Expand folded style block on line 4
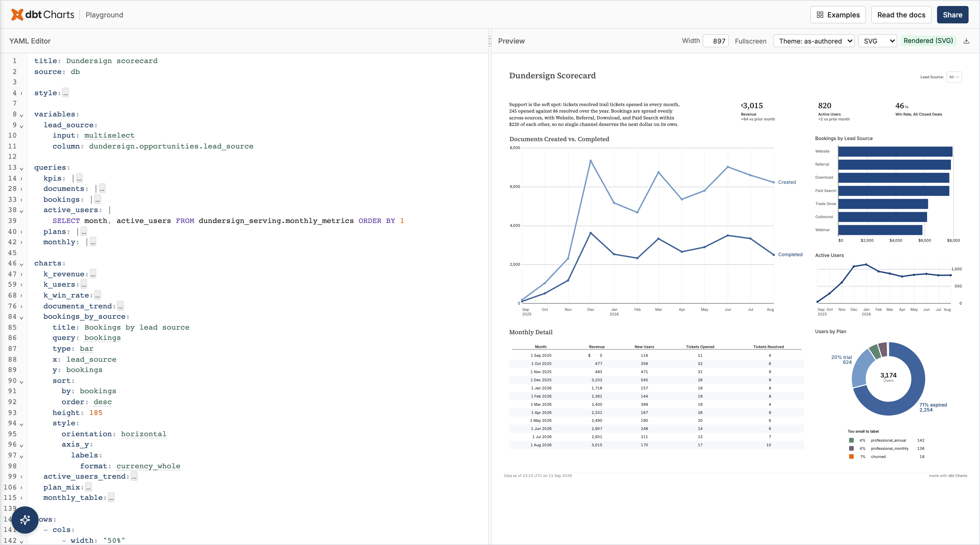The width and height of the screenshot is (980, 545). (21, 93)
